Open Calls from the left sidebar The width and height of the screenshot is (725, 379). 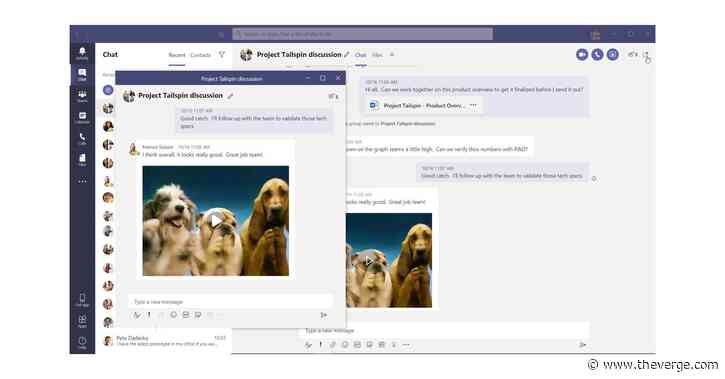(82, 138)
